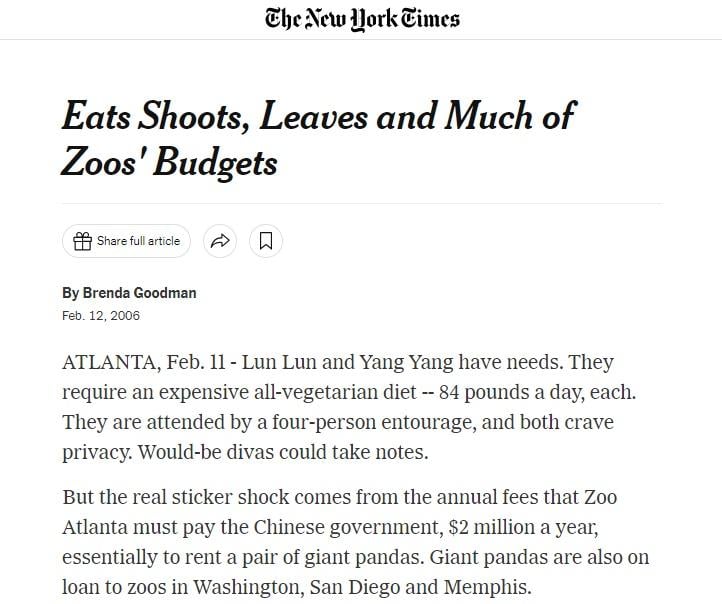Click The New York Times logo
722x604 pixels.
coord(362,19)
